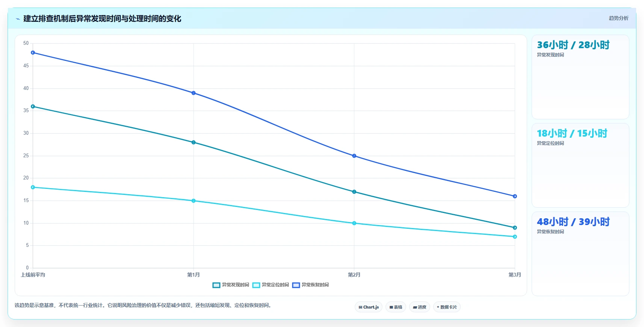Click the 上线前平均 axis label

[33, 275]
